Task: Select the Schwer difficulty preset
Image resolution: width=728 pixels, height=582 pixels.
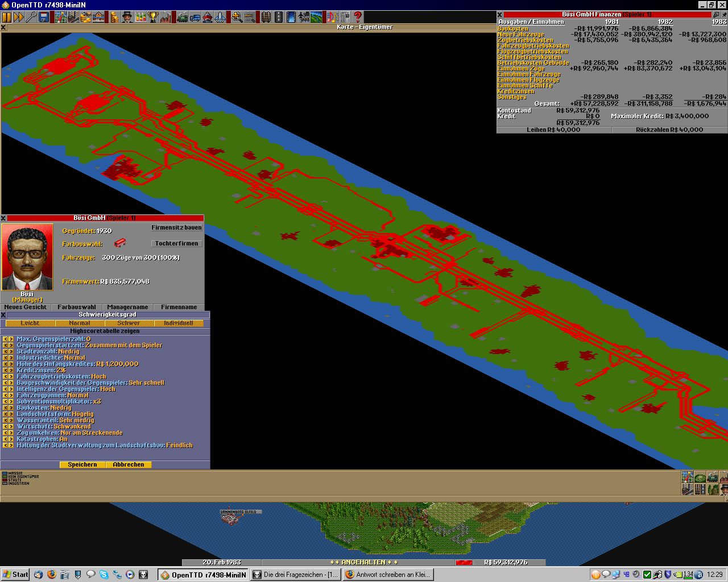Action: pyautogui.click(x=129, y=323)
